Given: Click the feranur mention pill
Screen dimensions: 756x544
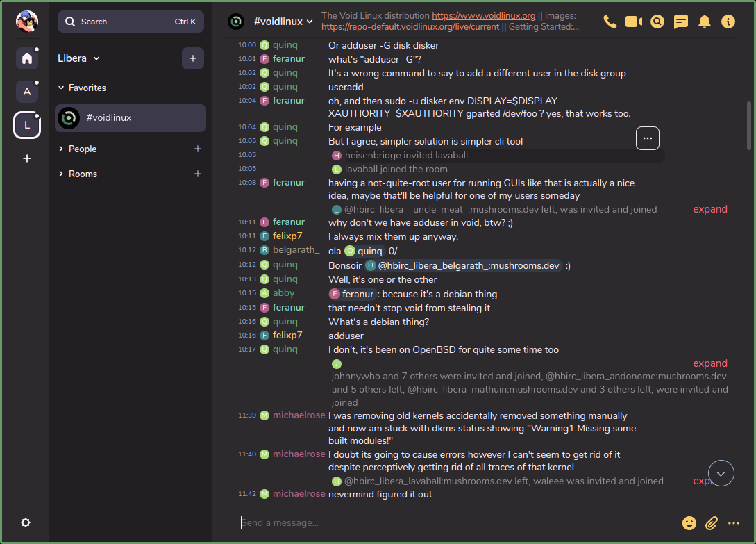Looking at the screenshot, I should tap(353, 294).
